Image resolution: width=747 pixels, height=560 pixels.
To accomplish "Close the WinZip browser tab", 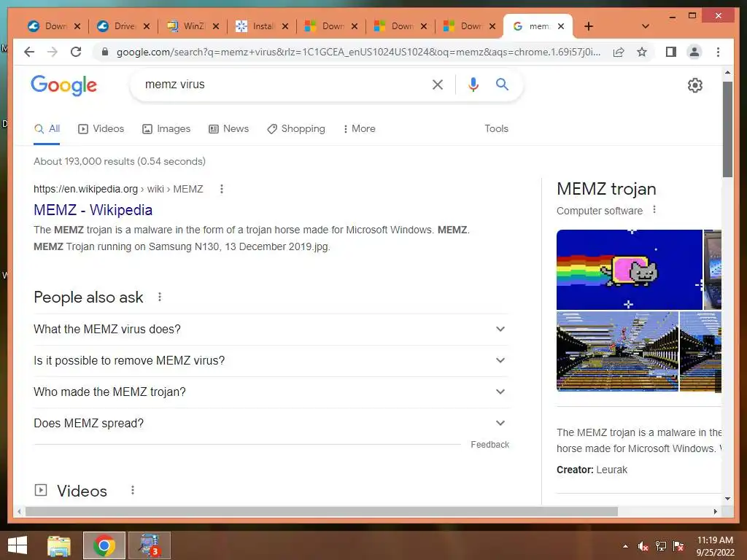I will [216, 26].
